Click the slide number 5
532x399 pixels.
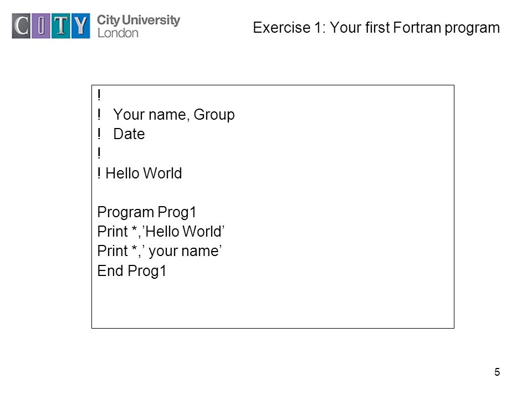(x=497, y=372)
